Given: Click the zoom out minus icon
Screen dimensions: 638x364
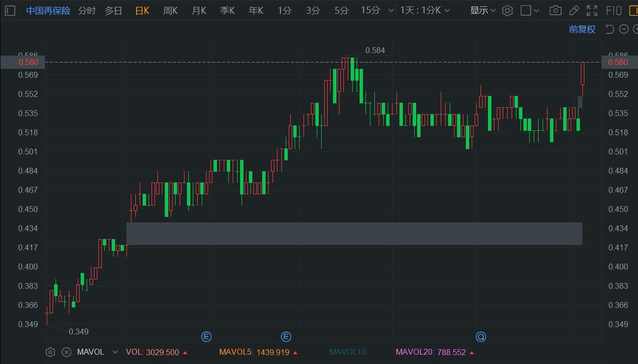Looking at the screenshot, I should pyautogui.click(x=624, y=30).
